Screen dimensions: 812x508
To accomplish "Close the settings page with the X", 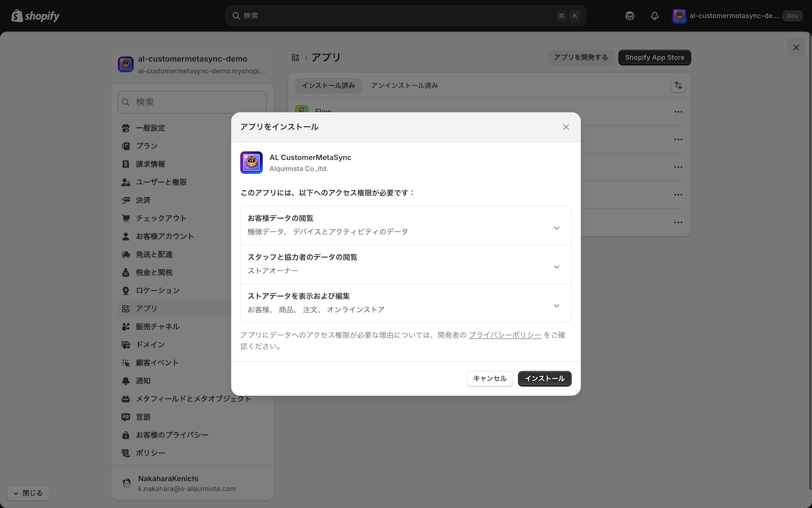I will click(796, 47).
